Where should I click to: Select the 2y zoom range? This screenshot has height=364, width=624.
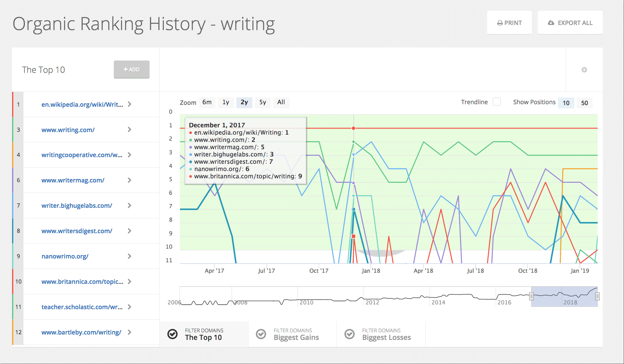point(244,102)
